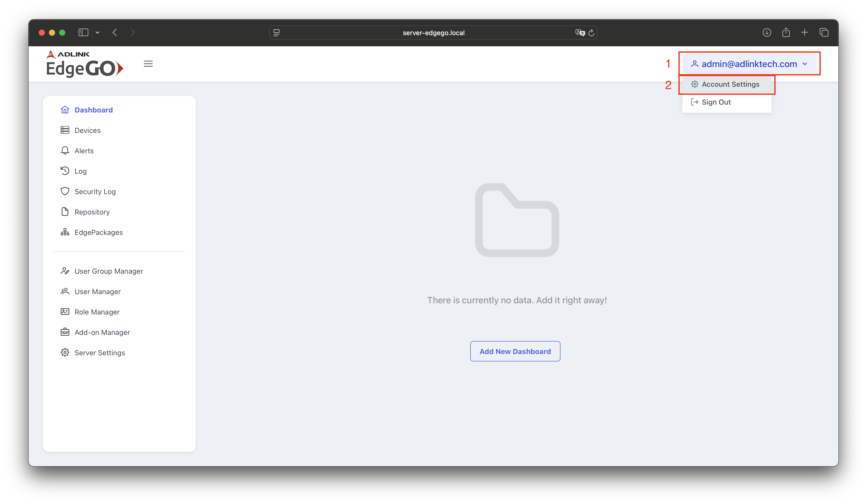This screenshot has height=504, width=867.
Task: Select Account Settings from the user menu
Action: pyautogui.click(x=730, y=84)
